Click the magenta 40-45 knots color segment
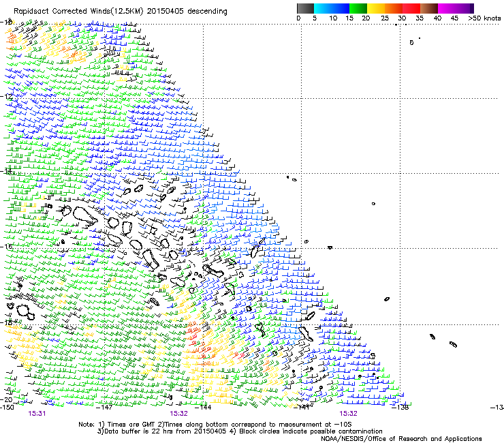The height and width of the screenshot is (443, 504). pos(447,8)
